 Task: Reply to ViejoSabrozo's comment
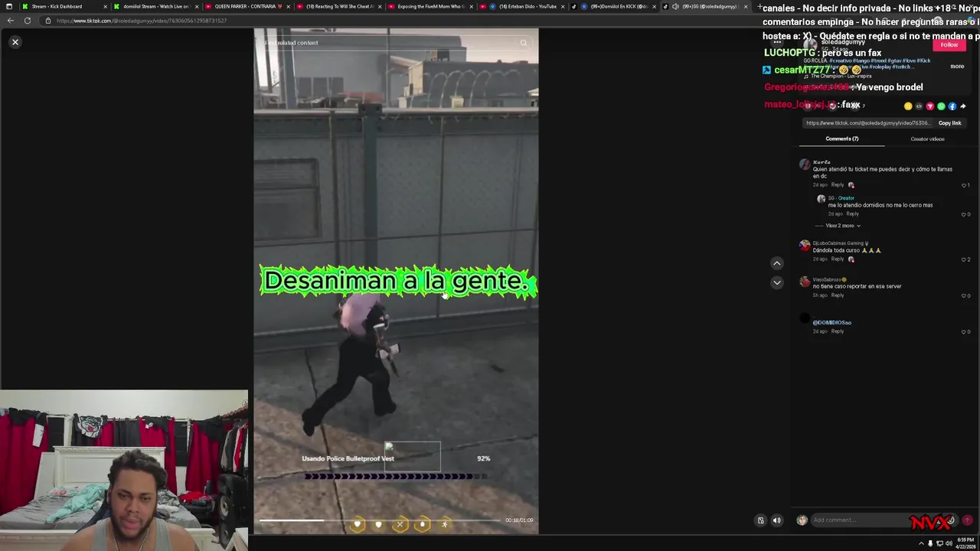point(838,295)
